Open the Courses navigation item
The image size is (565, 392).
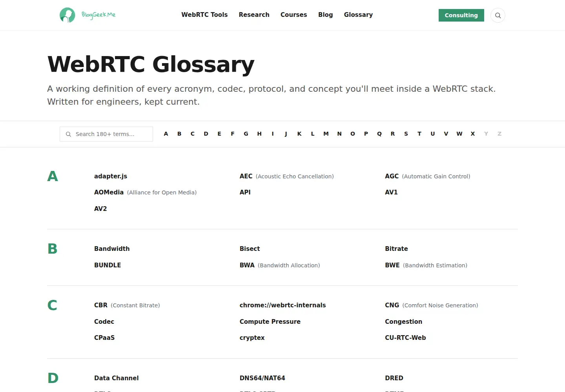pos(294,15)
